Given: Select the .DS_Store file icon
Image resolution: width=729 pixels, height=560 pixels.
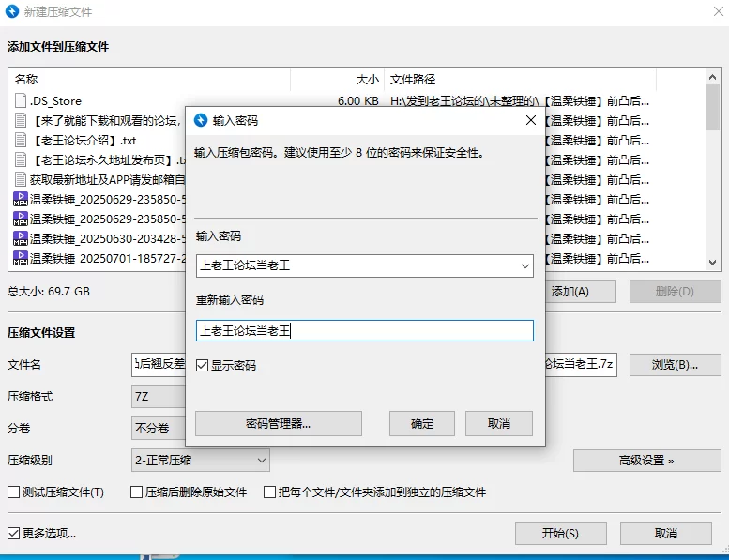Looking at the screenshot, I should (x=21, y=100).
